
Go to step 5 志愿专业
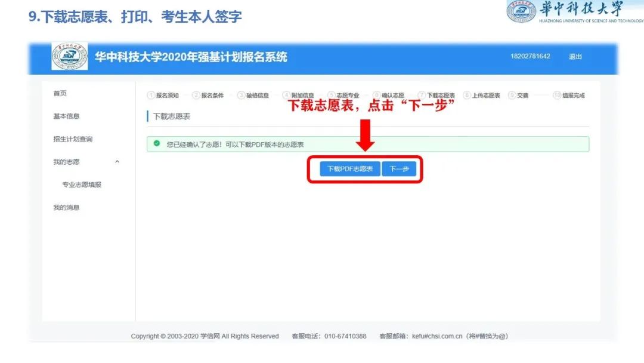344,96
